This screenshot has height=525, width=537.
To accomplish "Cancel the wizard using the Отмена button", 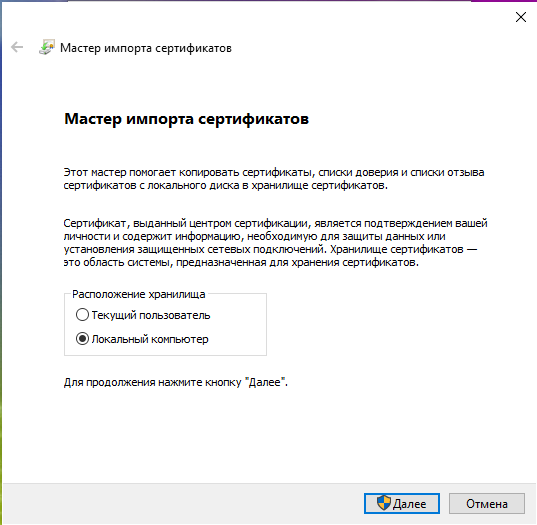I will (x=487, y=503).
